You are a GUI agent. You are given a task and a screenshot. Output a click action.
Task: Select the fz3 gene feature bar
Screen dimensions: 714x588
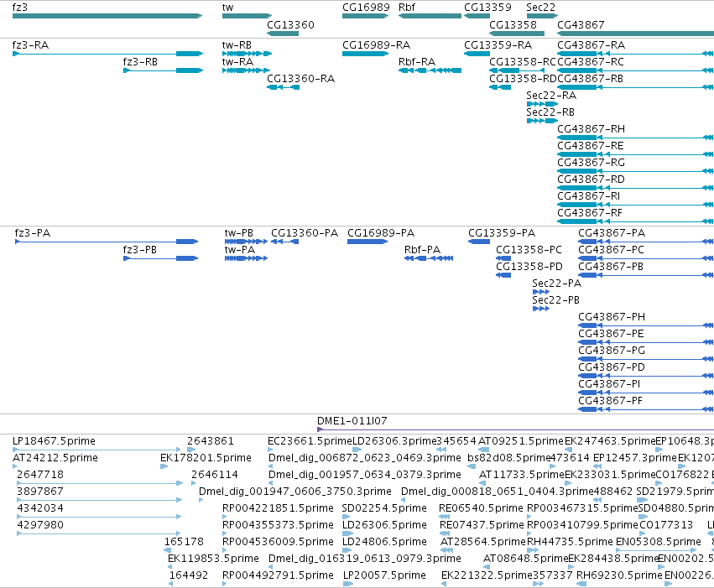click(x=107, y=16)
